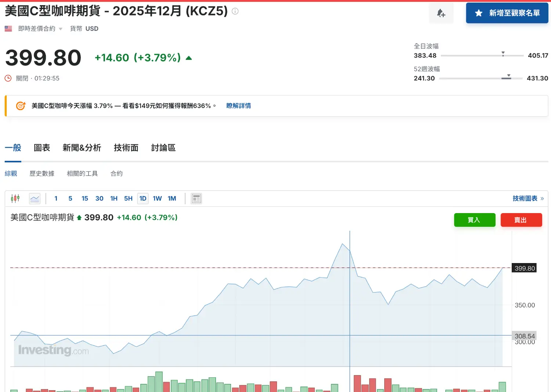Image resolution: width=551 pixels, height=392 pixels.
Task: Open the 歷史數據 sub-tab
Action: point(42,173)
